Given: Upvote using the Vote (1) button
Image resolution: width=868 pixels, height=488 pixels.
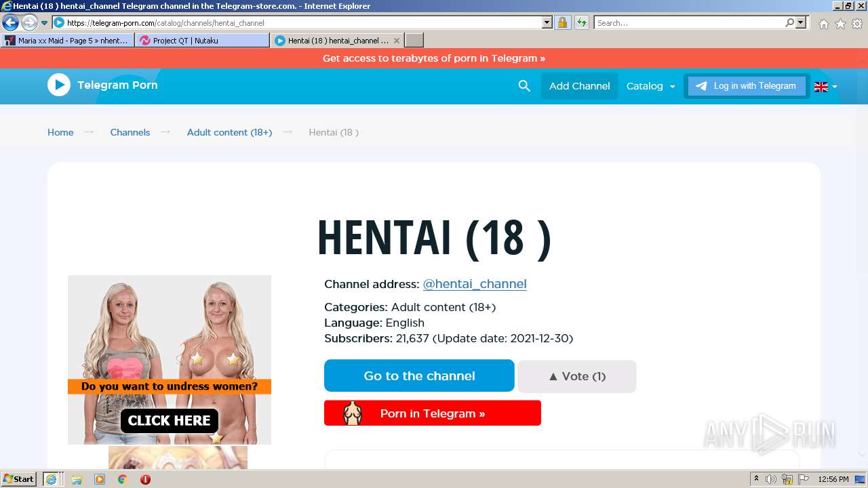Looking at the screenshot, I should 577,376.
